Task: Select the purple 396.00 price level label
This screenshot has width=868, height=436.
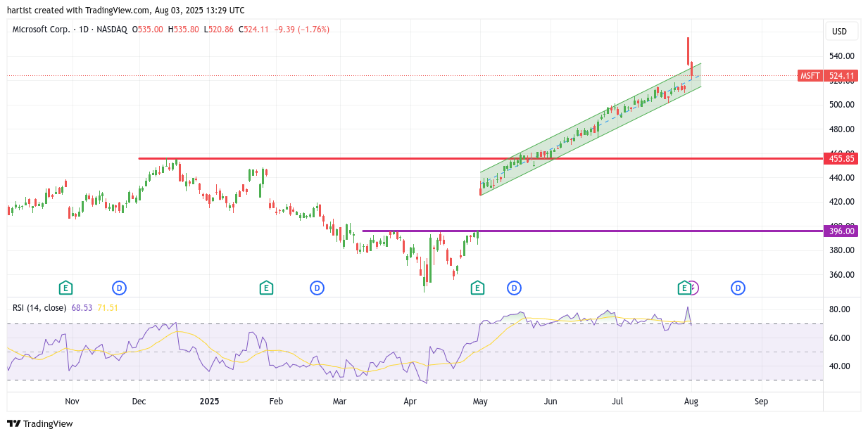Action: click(x=841, y=231)
